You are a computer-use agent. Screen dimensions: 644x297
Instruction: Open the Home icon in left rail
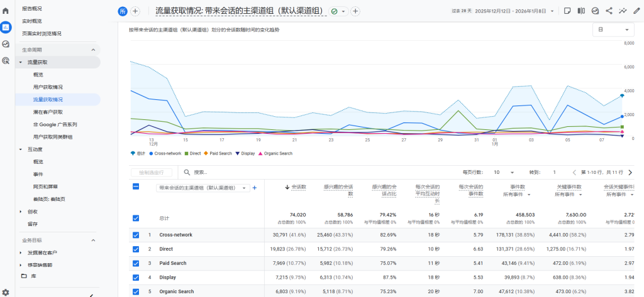6,11
